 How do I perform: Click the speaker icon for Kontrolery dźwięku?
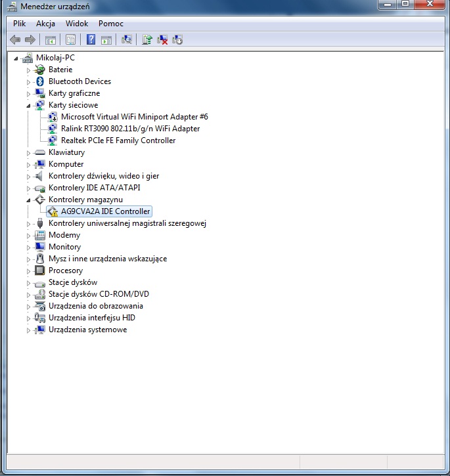[39, 176]
